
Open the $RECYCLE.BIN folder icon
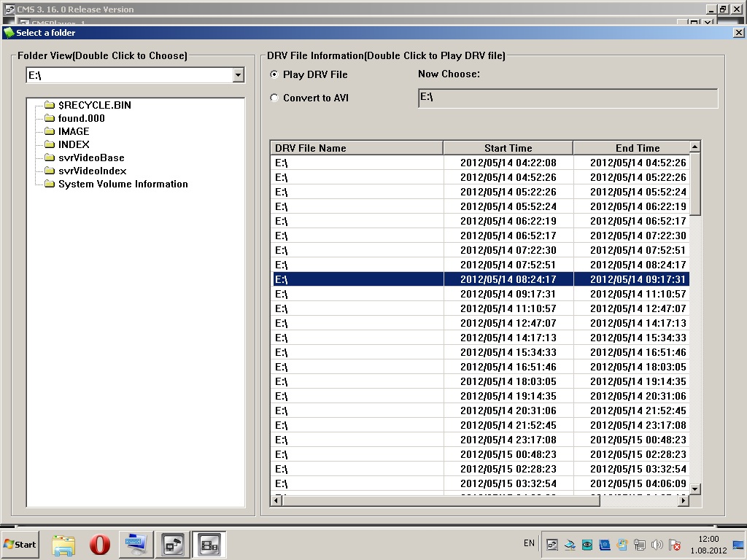(x=50, y=105)
